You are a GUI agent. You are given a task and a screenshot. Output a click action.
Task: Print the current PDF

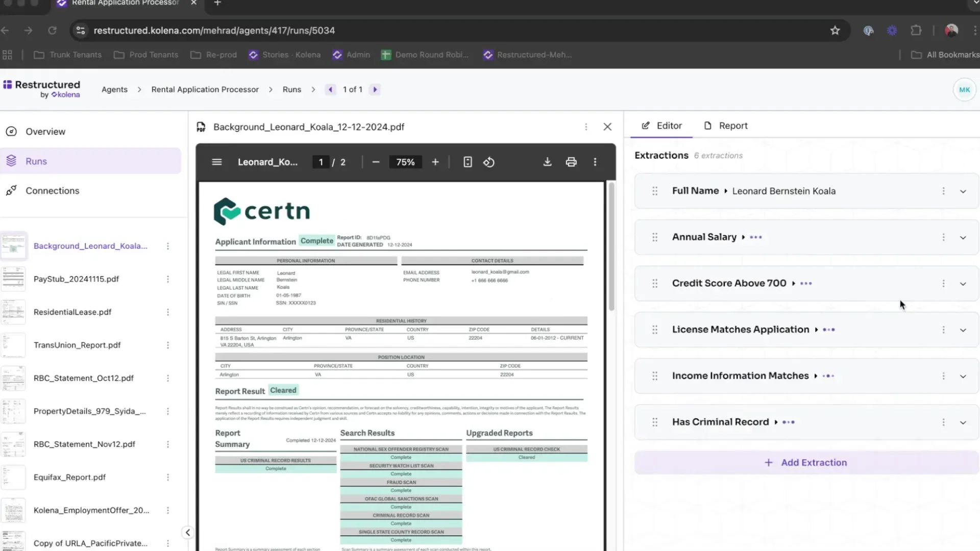tap(571, 162)
